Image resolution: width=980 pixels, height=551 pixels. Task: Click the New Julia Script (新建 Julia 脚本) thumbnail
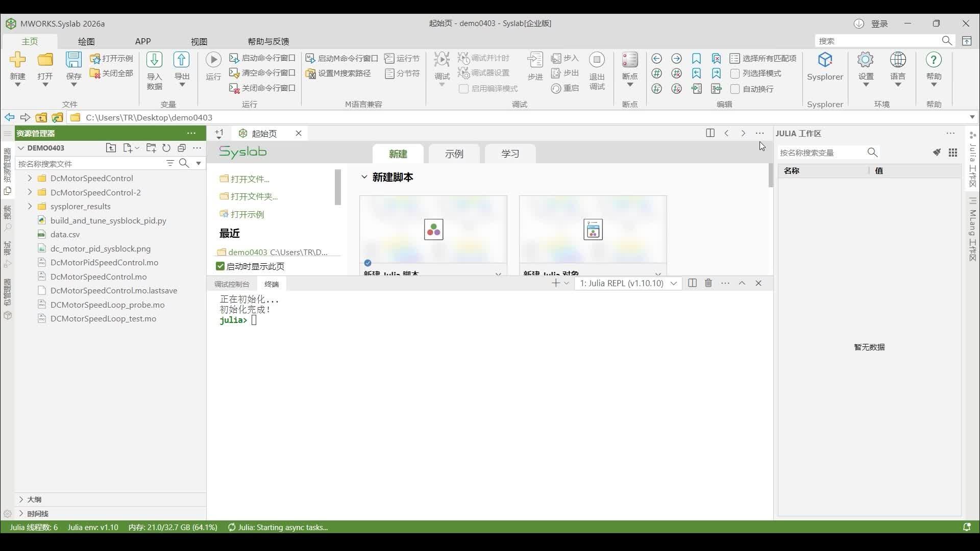pos(433,230)
